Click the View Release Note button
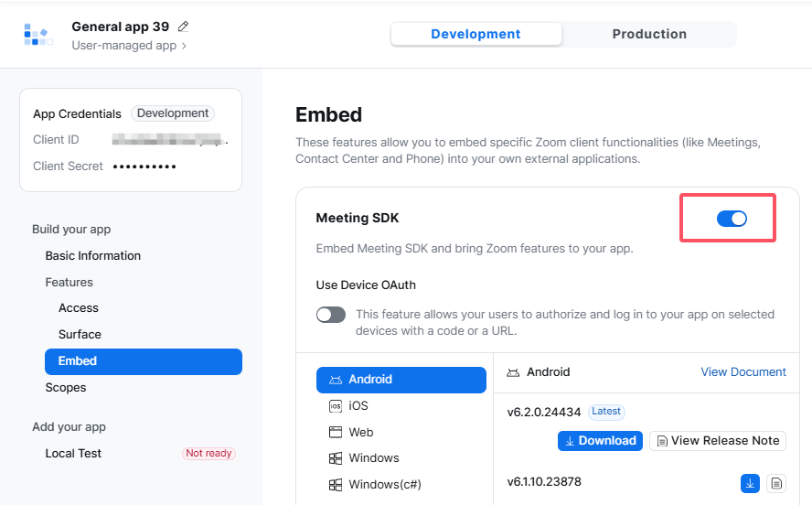This screenshot has width=812, height=505. (718, 441)
